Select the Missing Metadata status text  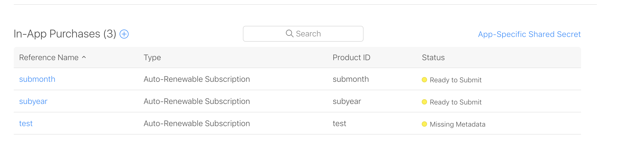(457, 124)
